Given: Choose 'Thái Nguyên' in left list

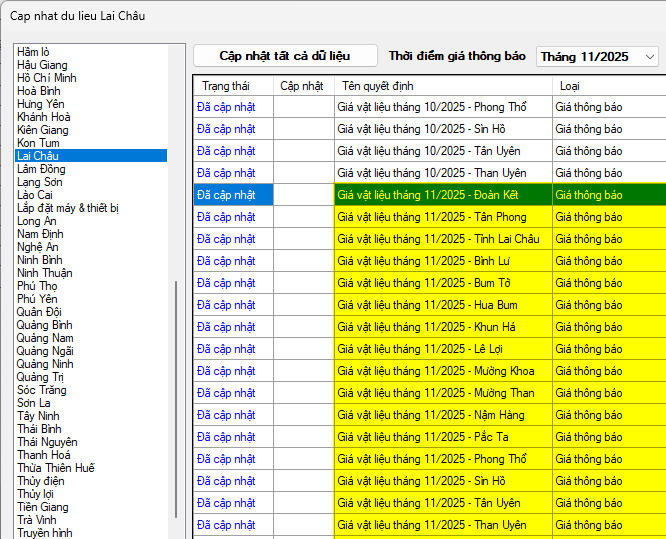Looking at the screenshot, I should pyautogui.click(x=47, y=442).
